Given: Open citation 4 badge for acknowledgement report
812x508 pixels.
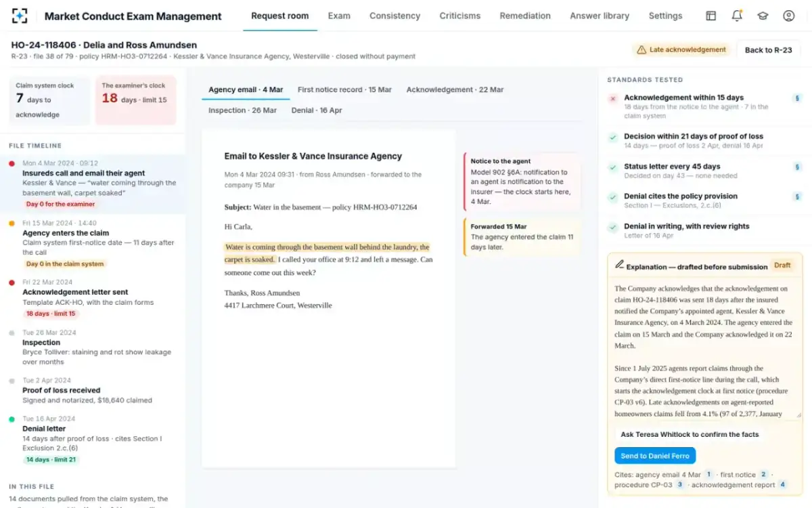Looking at the screenshot, I should pyautogui.click(x=782, y=485).
